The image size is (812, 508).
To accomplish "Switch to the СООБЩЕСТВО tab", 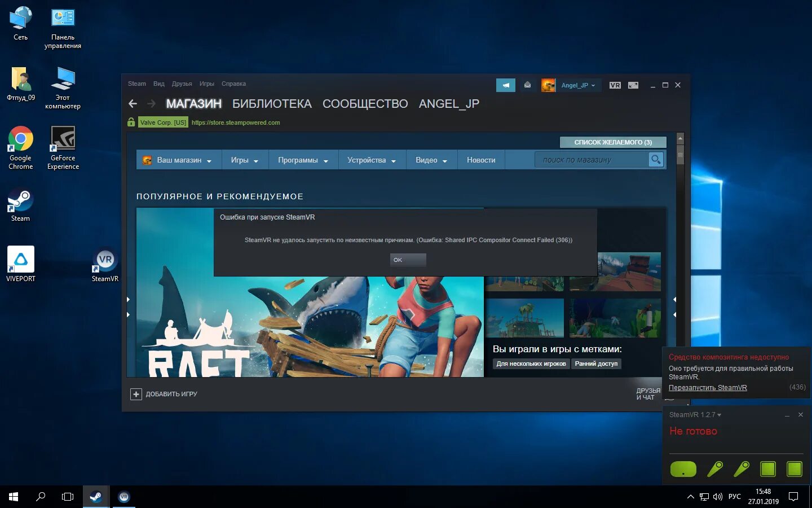I will point(365,104).
